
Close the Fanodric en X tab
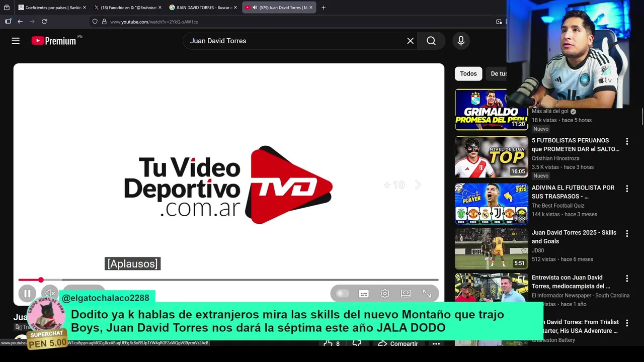pyautogui.click(x=160, y=8)
